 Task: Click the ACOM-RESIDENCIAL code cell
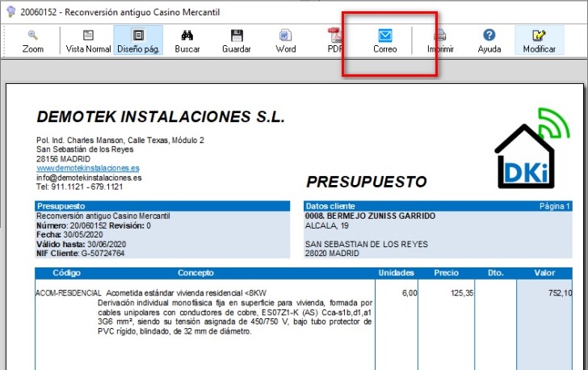click(68, 293)
